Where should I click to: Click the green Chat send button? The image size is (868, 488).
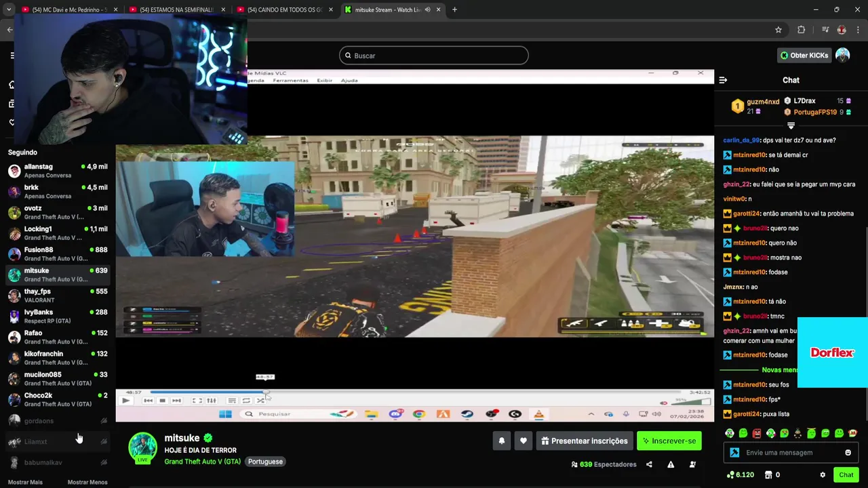pyautogui.click(x=846, y=475)
